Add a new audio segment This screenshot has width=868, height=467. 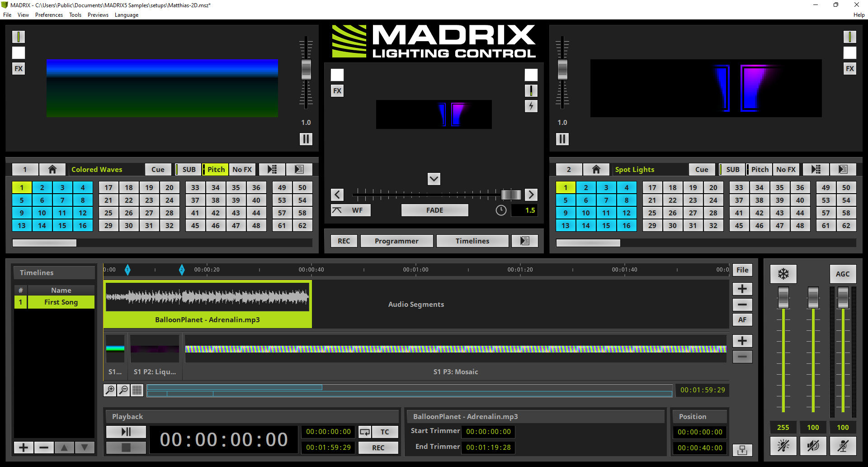coord(742,289)
